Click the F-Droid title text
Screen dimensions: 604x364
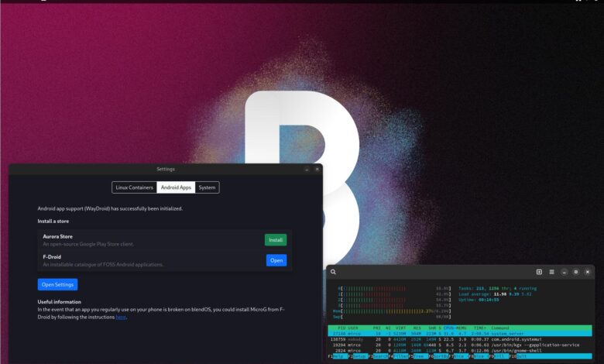click(52, 257)
